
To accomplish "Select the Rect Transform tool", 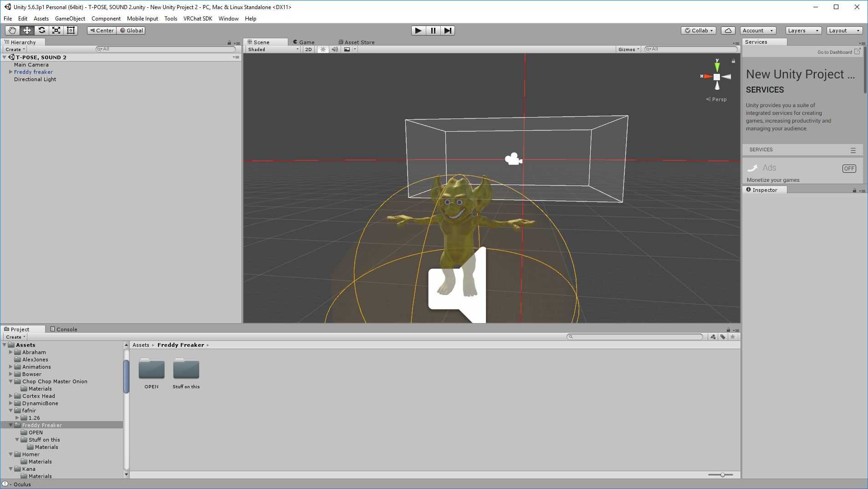I will [x=71, y=31].
